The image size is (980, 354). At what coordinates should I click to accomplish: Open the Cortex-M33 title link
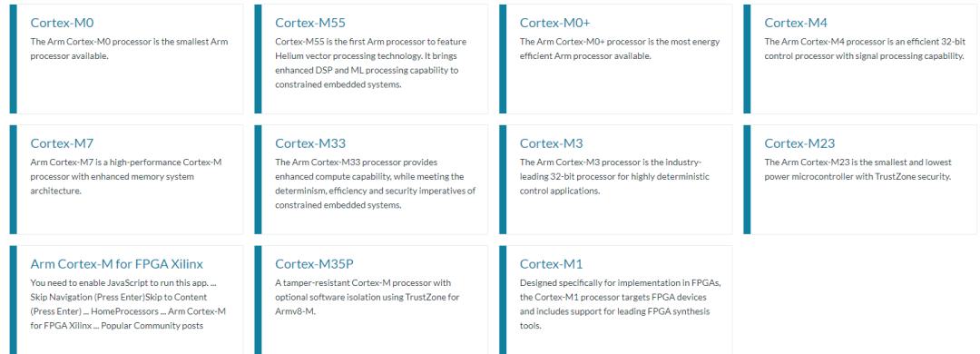pos(310,143)
